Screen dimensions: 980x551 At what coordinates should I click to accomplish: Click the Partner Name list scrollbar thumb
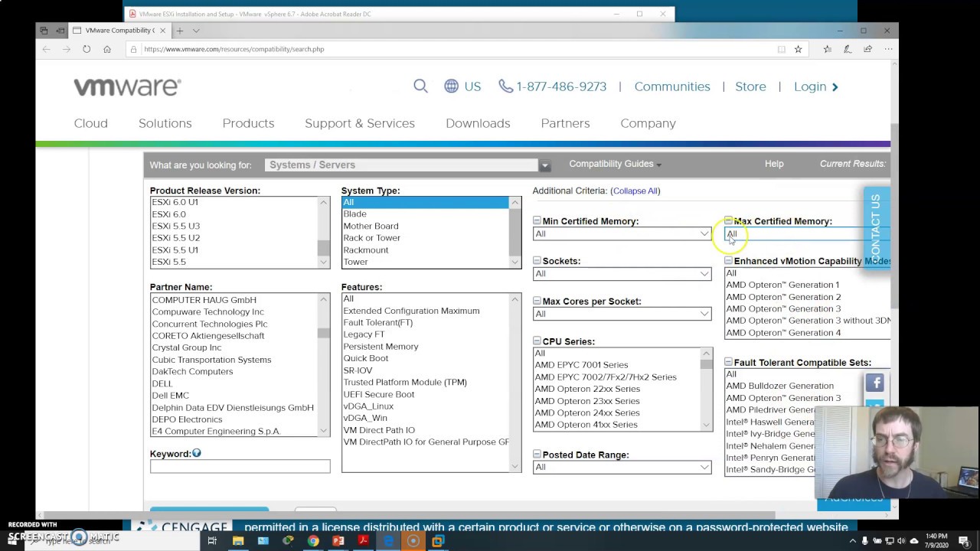click(324, 333)
